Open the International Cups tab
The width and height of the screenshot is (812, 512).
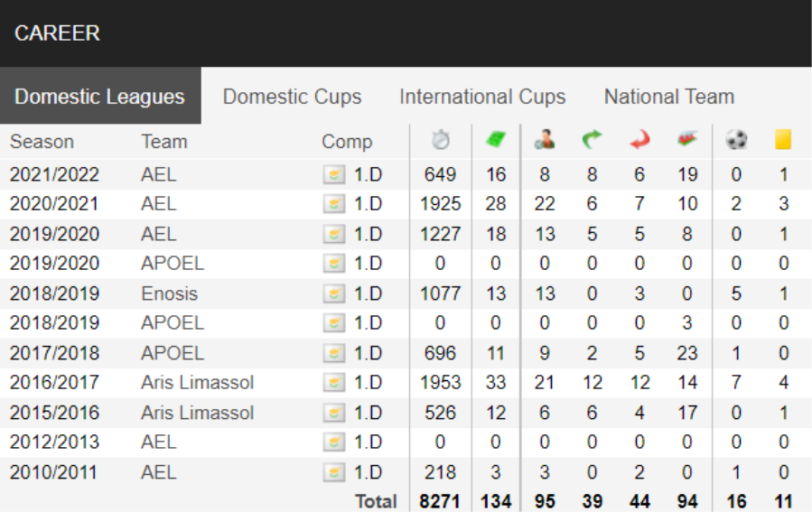coord(482,97)
